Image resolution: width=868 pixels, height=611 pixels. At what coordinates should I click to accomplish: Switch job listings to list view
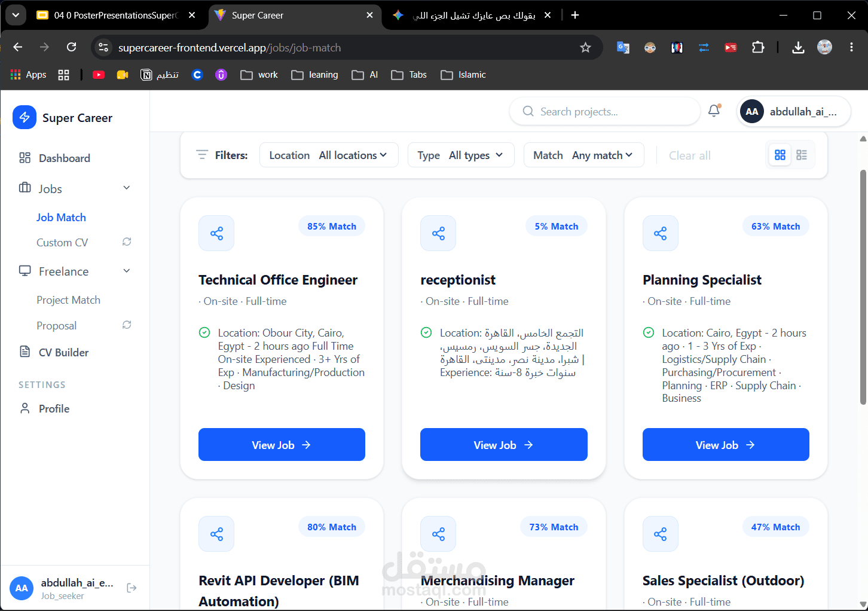[x=802, y=155]
